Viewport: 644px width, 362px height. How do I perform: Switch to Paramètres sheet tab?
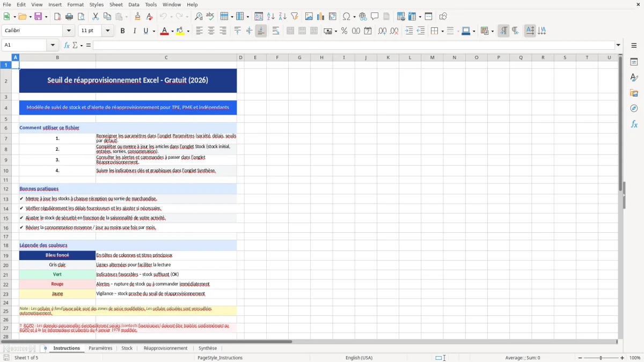(x=100, y=348)
